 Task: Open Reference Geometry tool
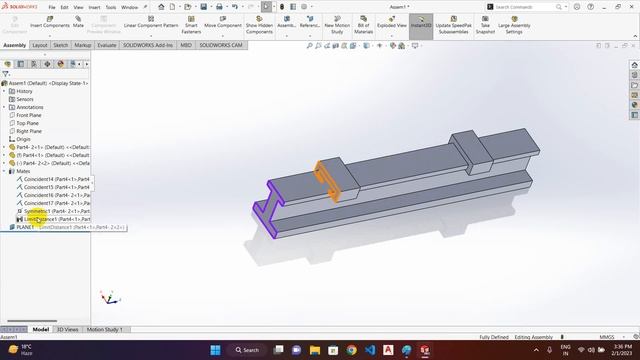310,22
